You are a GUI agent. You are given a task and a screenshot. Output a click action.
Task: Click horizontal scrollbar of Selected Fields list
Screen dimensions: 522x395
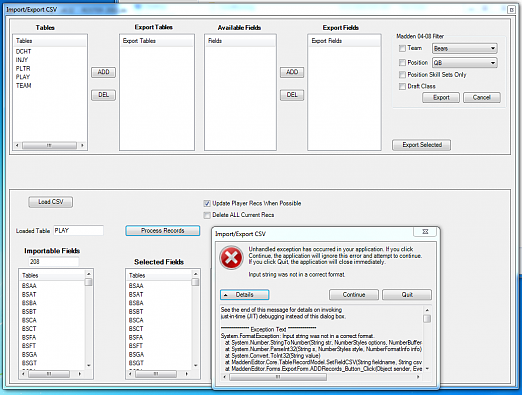[156, 374]
